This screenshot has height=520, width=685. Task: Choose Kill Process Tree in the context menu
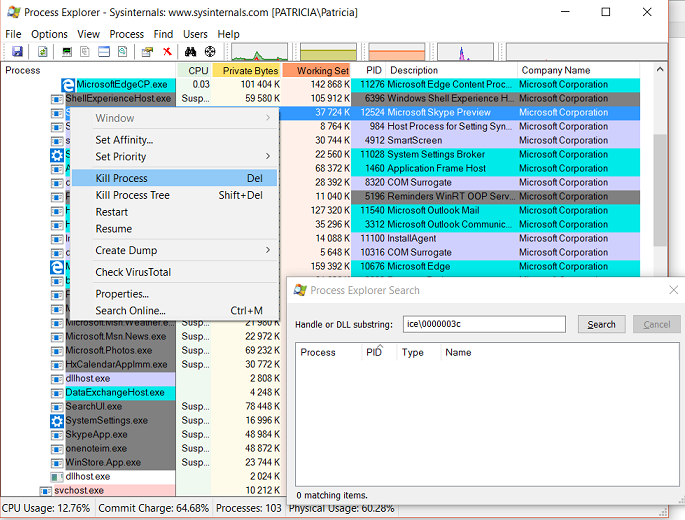click(x=174, y=195)
